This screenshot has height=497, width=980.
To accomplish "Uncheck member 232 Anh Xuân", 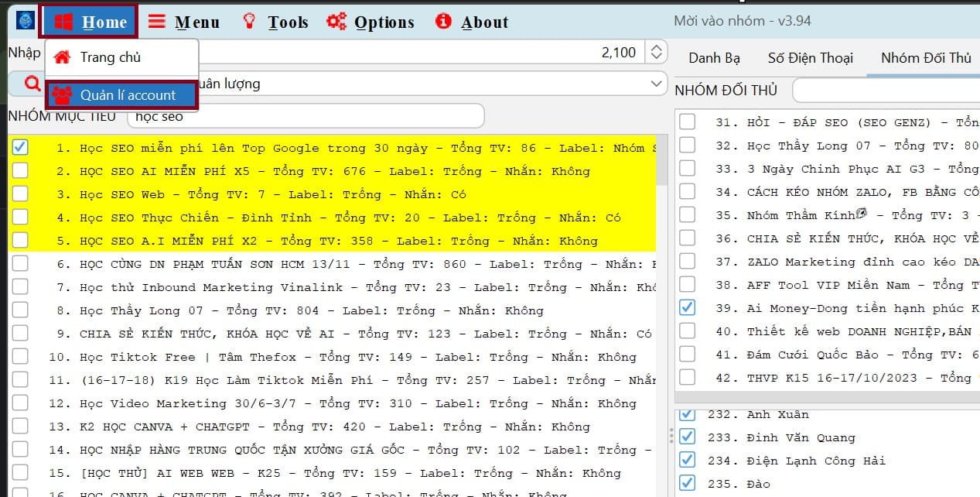I will tap(687, 414).
